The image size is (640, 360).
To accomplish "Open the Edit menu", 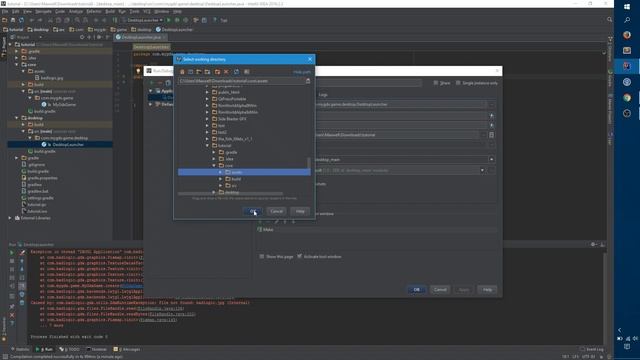I will [x=16, y=11].
